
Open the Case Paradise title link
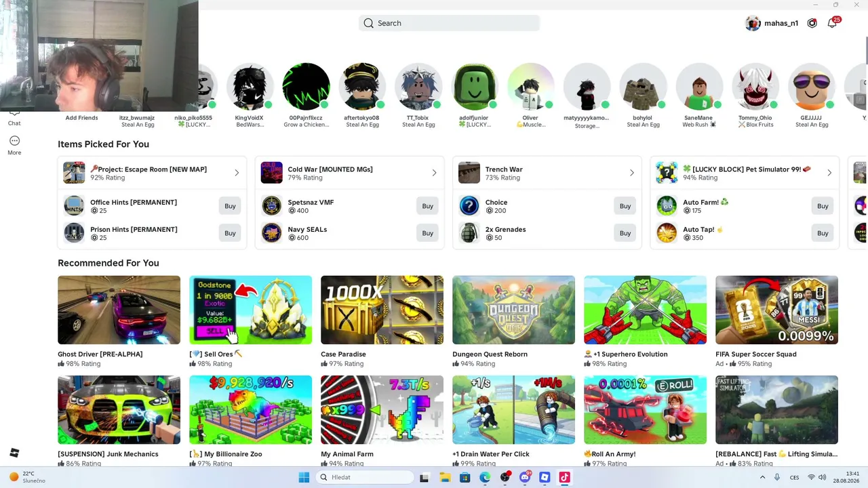343,354
